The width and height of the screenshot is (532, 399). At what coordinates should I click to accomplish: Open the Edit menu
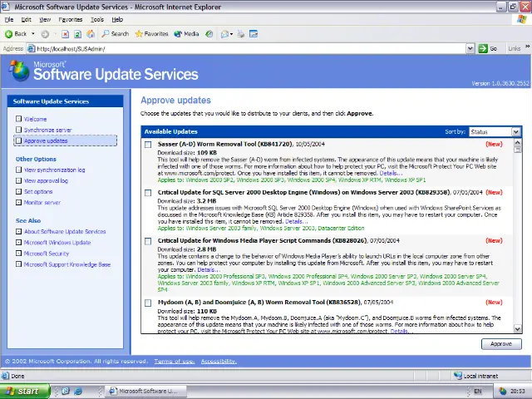pos(26,20)
